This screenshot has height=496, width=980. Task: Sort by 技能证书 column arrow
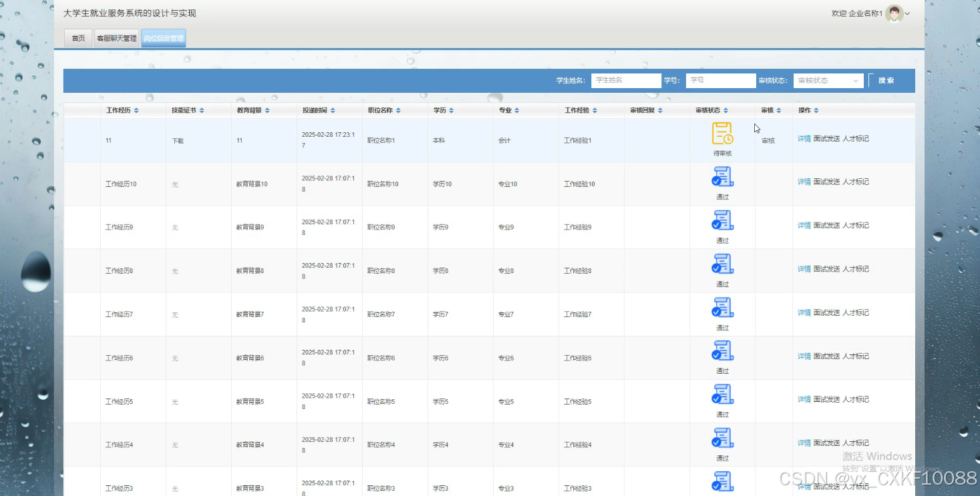point(202,110)
